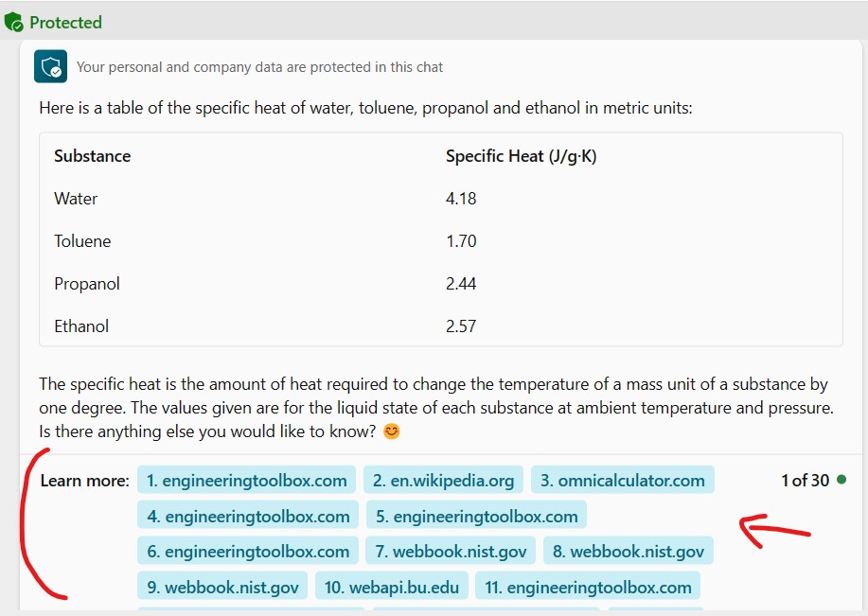
Task: Expand the "1 of 30" citation pager
Action: click(x=805, y=480)
